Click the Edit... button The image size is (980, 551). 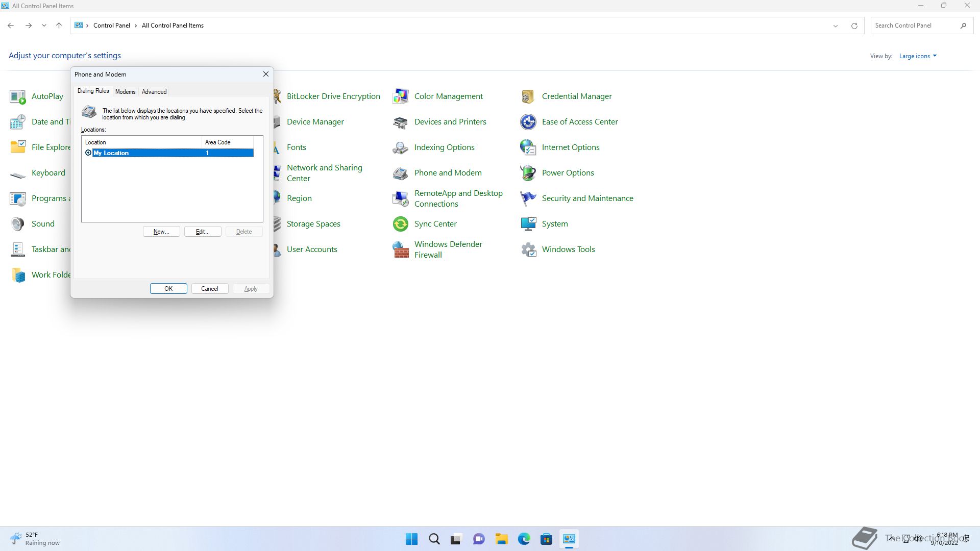tap(203, 232)
